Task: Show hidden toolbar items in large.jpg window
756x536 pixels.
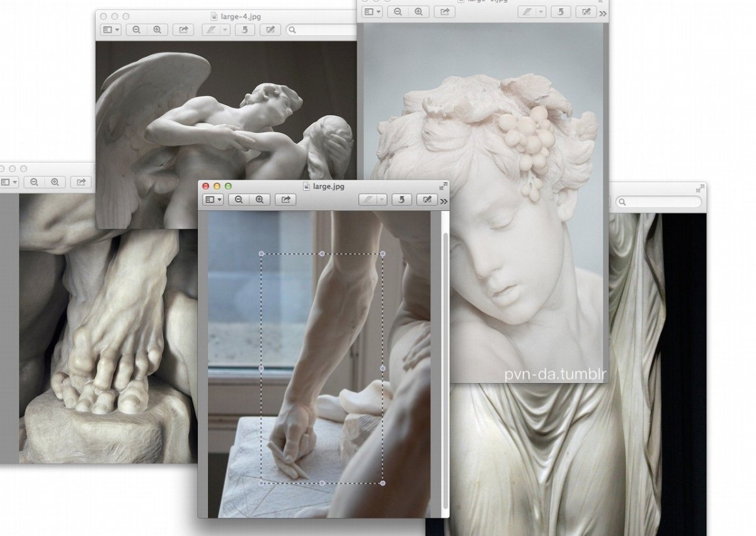Action: pos(444,201)
